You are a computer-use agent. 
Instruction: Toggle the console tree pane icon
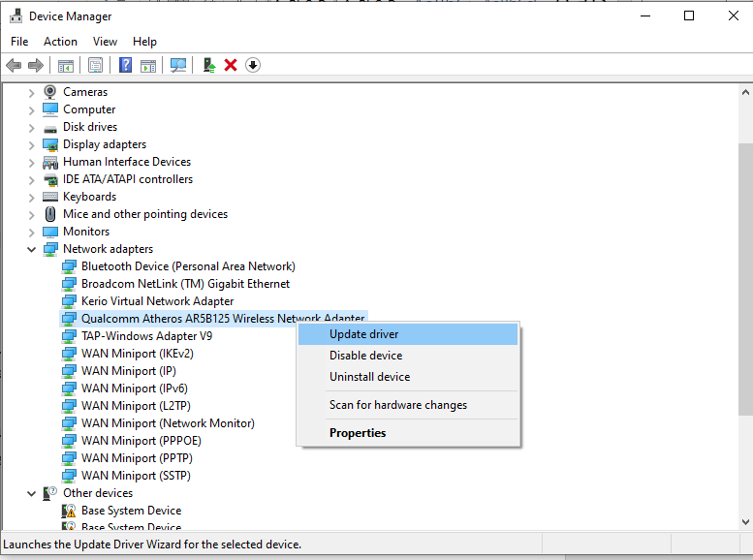click(x=65, y=65)
